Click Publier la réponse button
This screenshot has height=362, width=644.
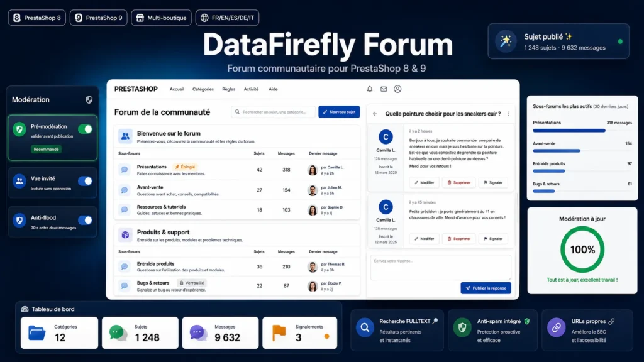pos(486,288)
